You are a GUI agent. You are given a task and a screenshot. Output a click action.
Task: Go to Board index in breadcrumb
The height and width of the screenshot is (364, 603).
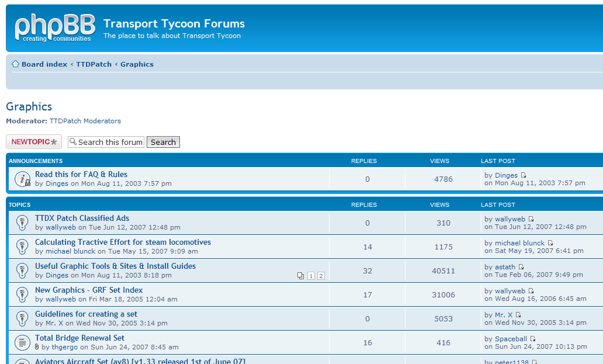tap(44, 64)
